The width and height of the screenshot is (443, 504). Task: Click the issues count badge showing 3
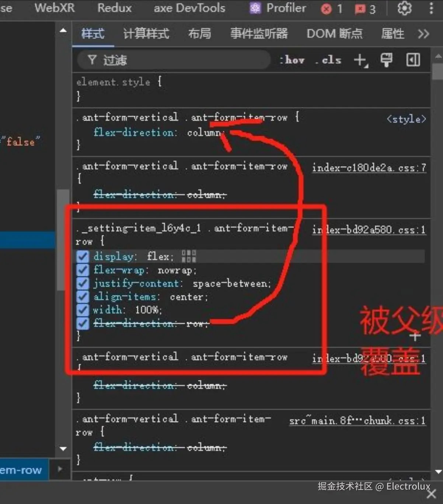coord(365,9)
